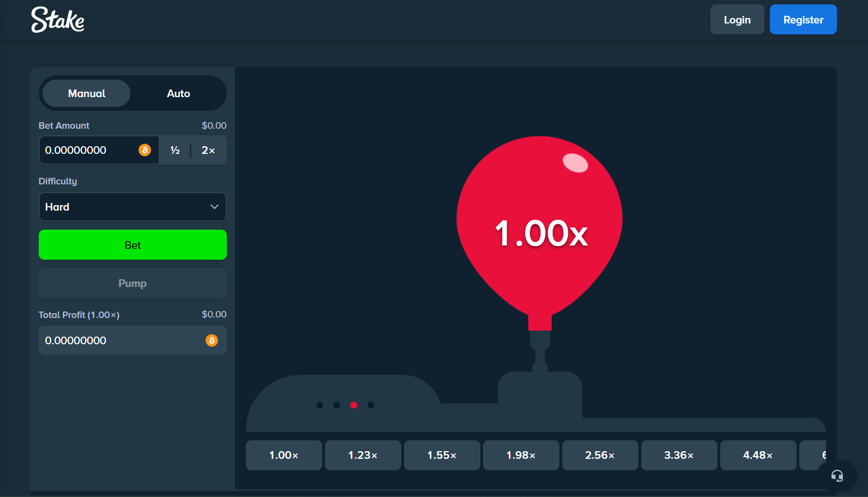Image resolution: width=868 pixels, height=497 pixels.
Task: Select the 4.48× multiplier tile
Action: pos(758,455)
